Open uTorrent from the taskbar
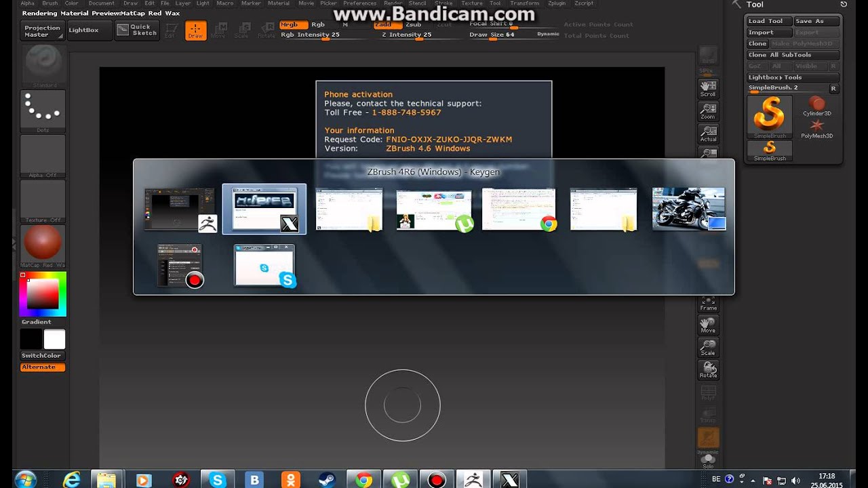The height and width of the screenshot is (488, 868). click(400, 480)
